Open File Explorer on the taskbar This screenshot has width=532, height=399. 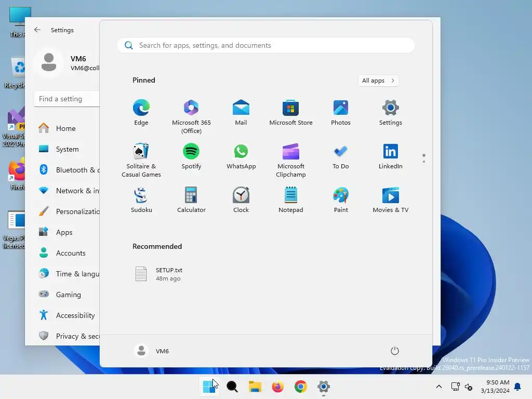click(255, 387)
